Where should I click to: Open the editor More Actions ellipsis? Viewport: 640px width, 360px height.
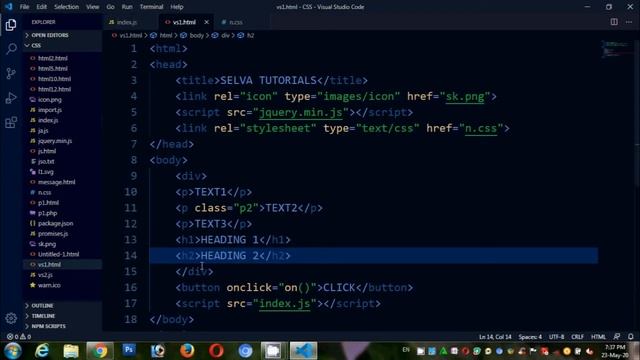pos(629,22)
